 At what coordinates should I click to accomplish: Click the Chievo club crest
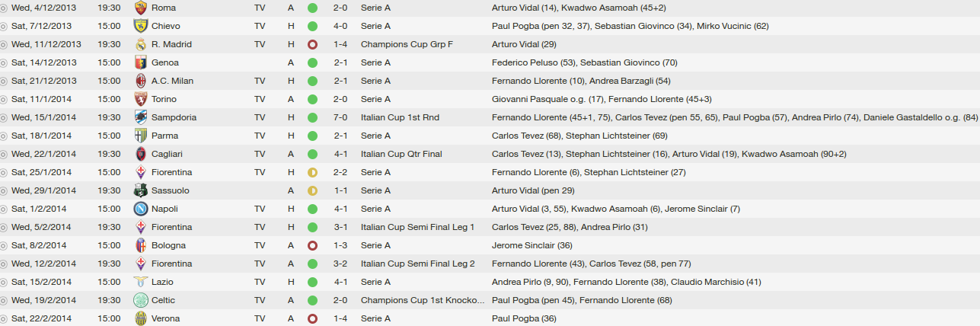pos(140,26)
